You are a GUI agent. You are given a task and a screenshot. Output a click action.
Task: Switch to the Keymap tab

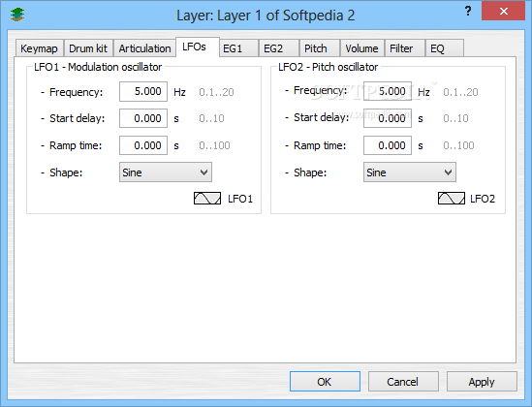tap(39, 48)
